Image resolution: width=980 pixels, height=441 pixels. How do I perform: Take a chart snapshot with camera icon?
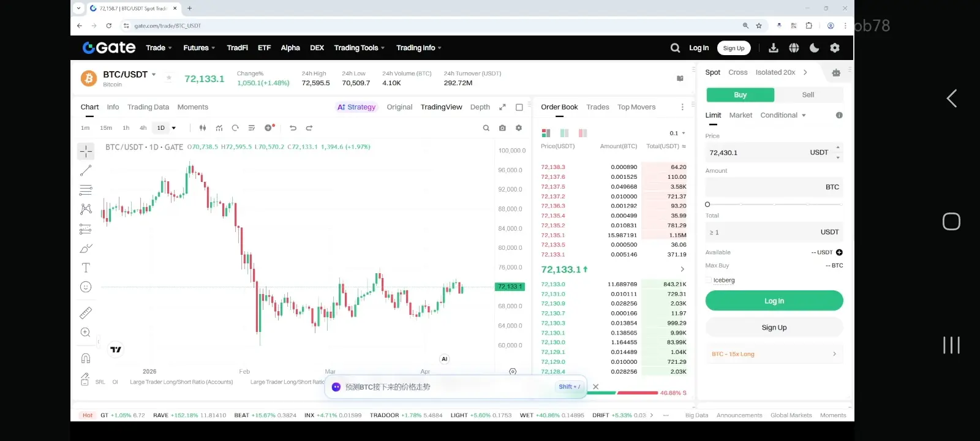click(502, 128)
